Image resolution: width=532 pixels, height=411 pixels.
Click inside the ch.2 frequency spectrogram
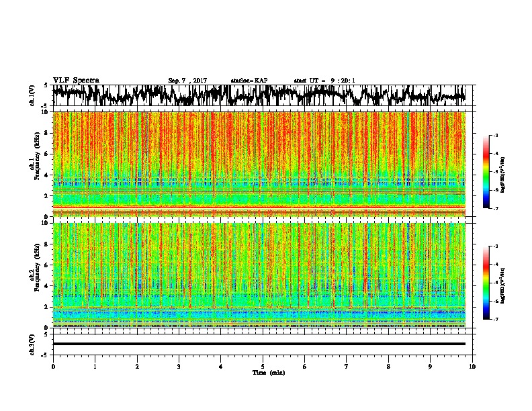point(259,275)
